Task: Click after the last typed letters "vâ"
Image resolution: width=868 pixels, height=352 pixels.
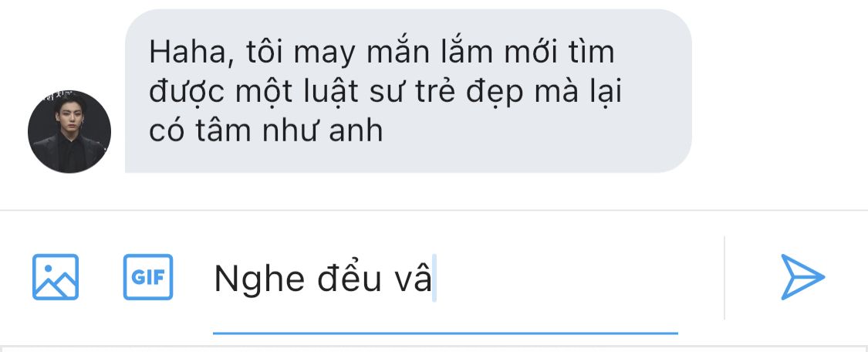Action: (433, 279)
